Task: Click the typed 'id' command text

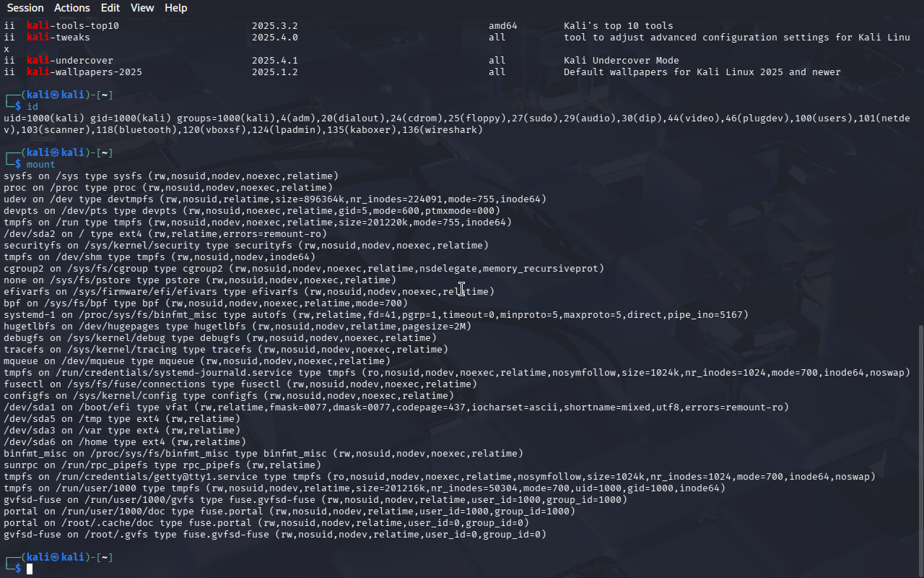Action: click(x=32, y=107)
